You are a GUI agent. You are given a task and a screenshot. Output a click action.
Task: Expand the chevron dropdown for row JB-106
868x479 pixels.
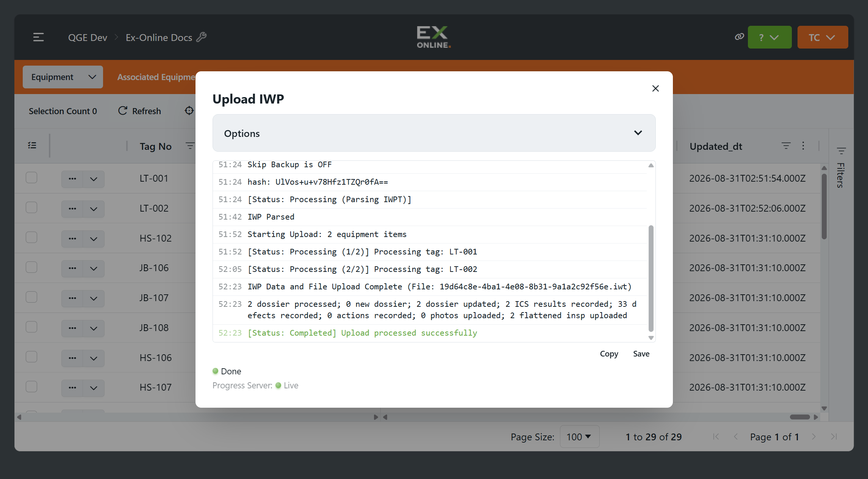(x=94, y=268)
